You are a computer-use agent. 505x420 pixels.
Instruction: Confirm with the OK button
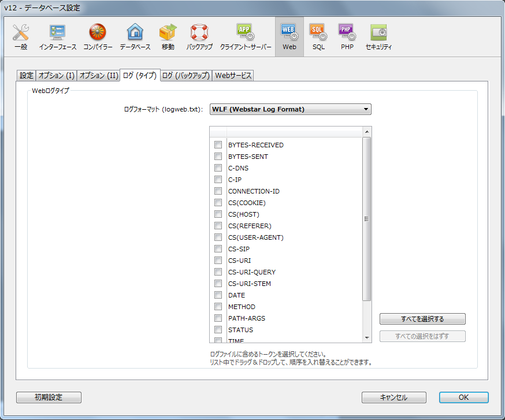pyautogui.click(x=464, y=397)
